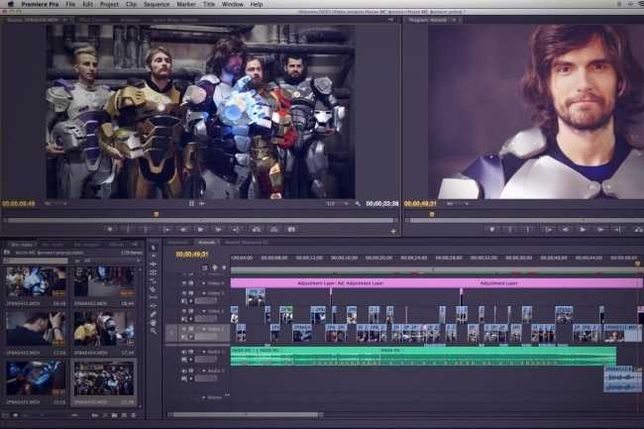
Task: Mute the Audio 1 track output
Action: click(x=184, y=352)
